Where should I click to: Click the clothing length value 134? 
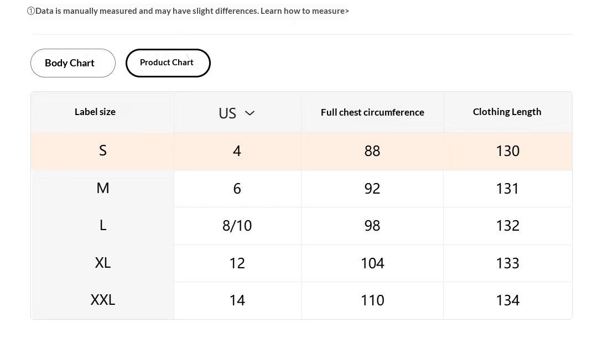507,300
